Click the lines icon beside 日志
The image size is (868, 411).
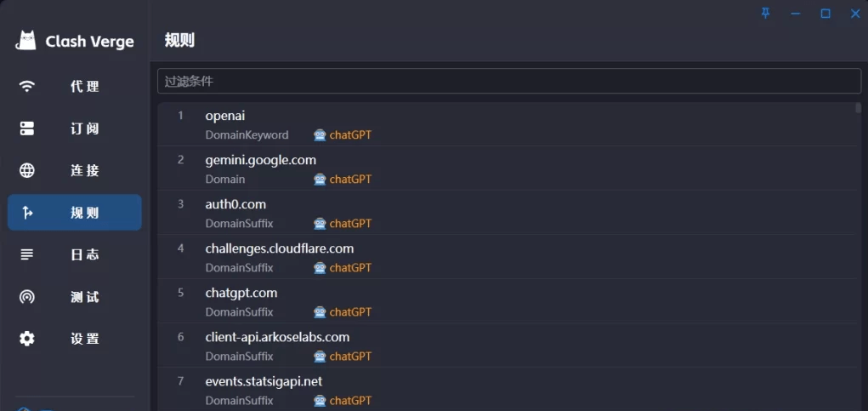[26, 254]
